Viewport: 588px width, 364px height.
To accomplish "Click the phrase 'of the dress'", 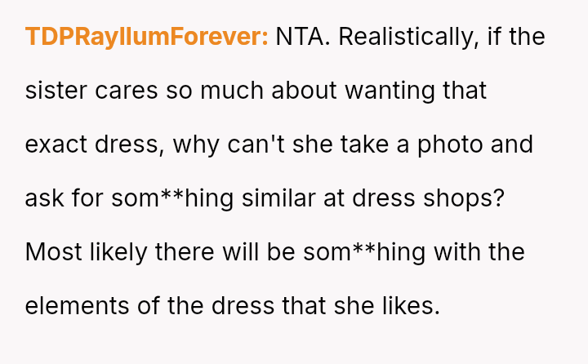I will tap(190, 306).
